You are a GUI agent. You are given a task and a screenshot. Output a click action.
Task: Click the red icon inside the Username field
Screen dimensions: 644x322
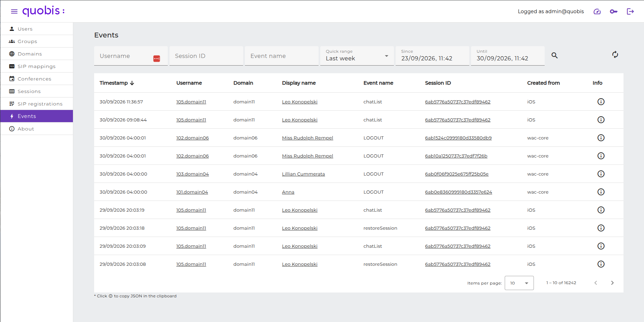157,59
